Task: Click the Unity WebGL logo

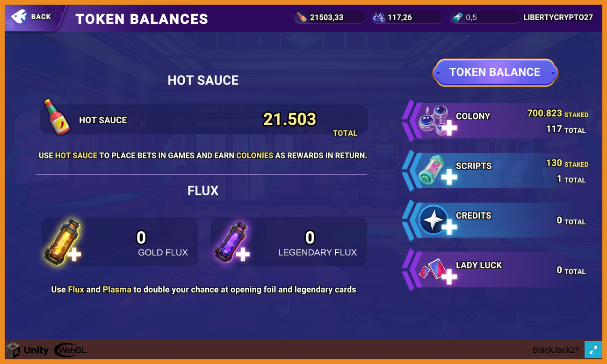Action: pos(47,350)
